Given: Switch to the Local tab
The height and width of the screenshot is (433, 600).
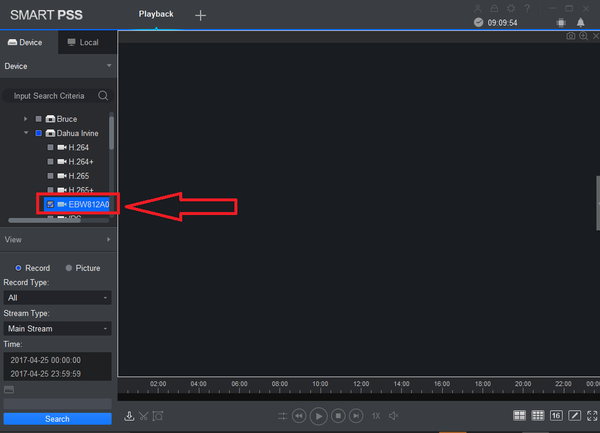Looking at the screenshot, I should (x=87, y=42).
